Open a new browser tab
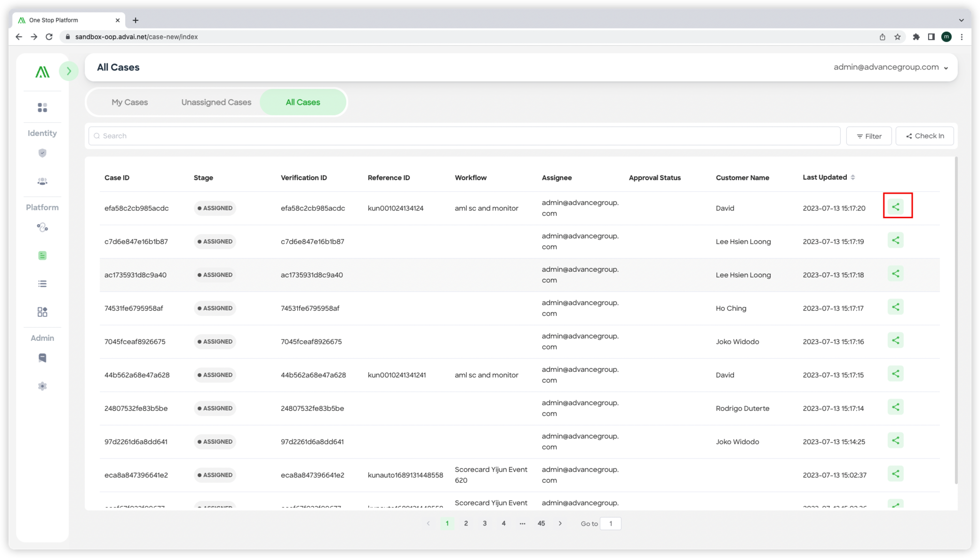This screenshot has height=558, width=980. pyautogui.click(x=135, y=20)
